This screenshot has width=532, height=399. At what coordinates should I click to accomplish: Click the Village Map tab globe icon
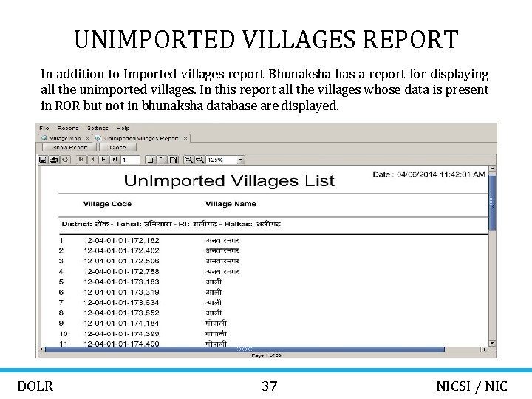44,138
